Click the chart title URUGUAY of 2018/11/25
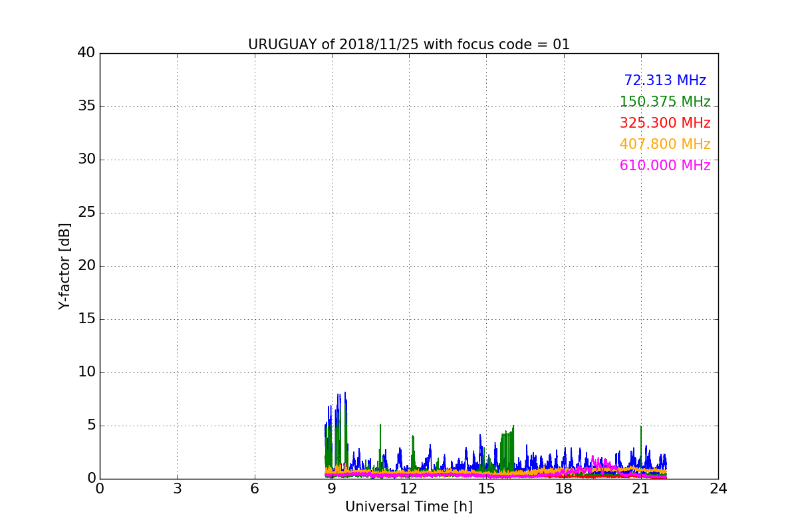798x532 pixels. [409, 45]
